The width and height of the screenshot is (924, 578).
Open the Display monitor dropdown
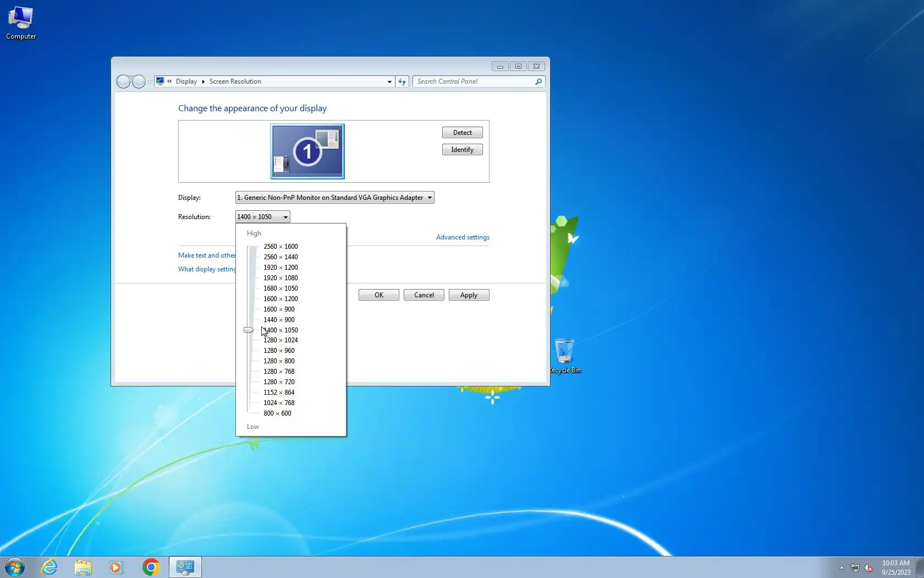(335, 198)
